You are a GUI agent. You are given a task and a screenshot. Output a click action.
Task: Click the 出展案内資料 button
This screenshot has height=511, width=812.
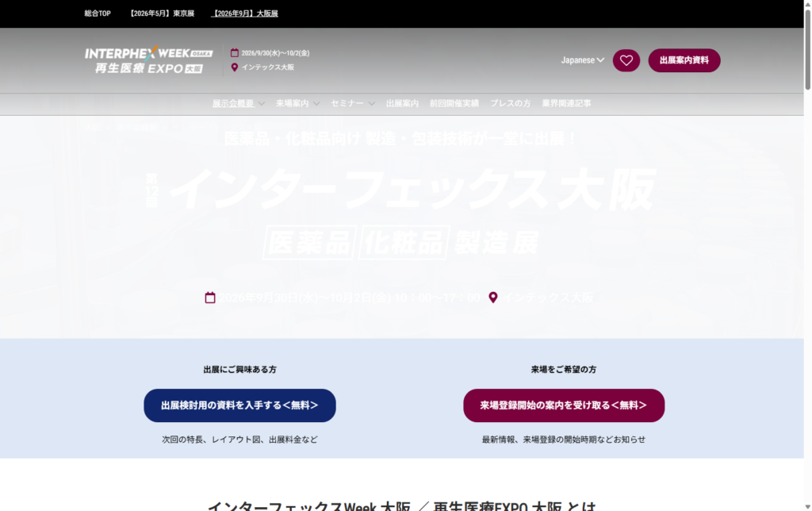(684, 60)
